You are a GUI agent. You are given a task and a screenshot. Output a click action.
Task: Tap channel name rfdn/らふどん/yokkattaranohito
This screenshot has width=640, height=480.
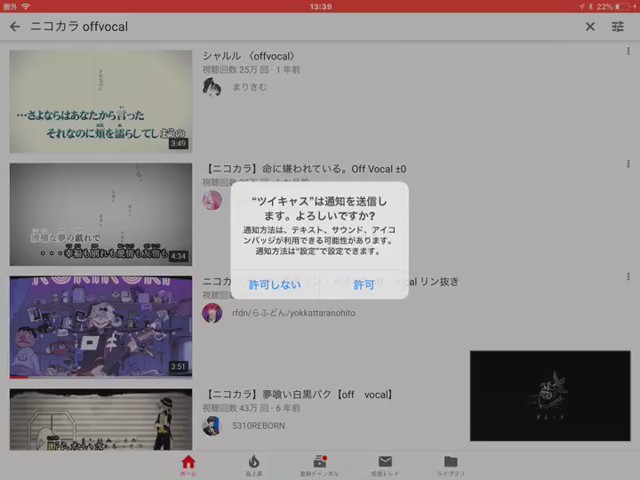coord(293,313)
